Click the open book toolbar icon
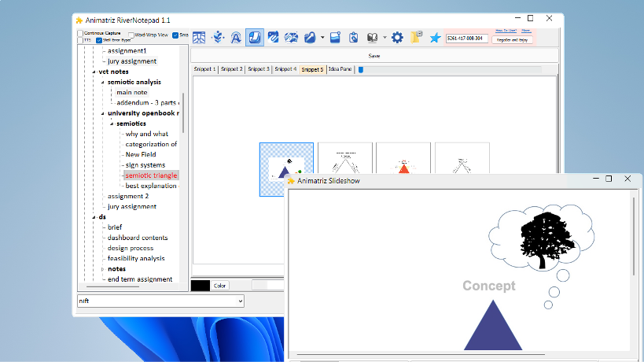The width and height of the screenshot is (644, 362). pos(372,38)
